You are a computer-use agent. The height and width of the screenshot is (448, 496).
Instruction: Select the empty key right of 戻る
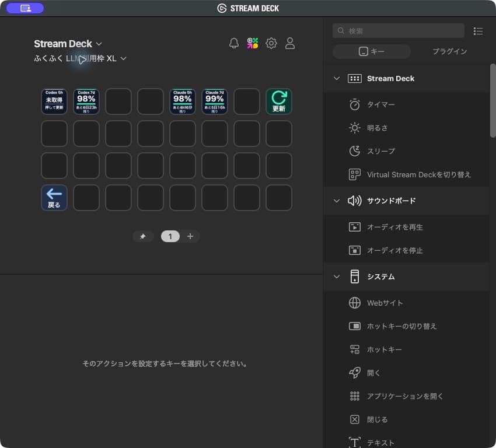click(86, 198)
